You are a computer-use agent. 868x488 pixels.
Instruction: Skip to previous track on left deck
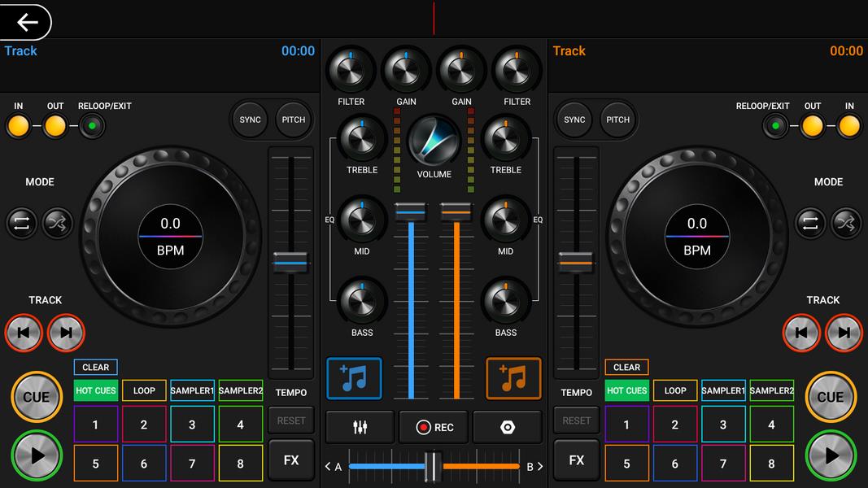(x=24, y=332)
